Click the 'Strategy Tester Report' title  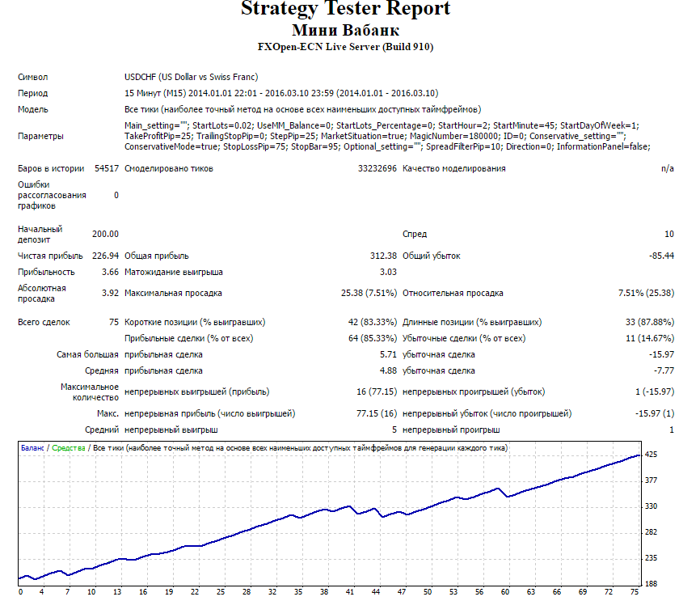pos(345,8)
